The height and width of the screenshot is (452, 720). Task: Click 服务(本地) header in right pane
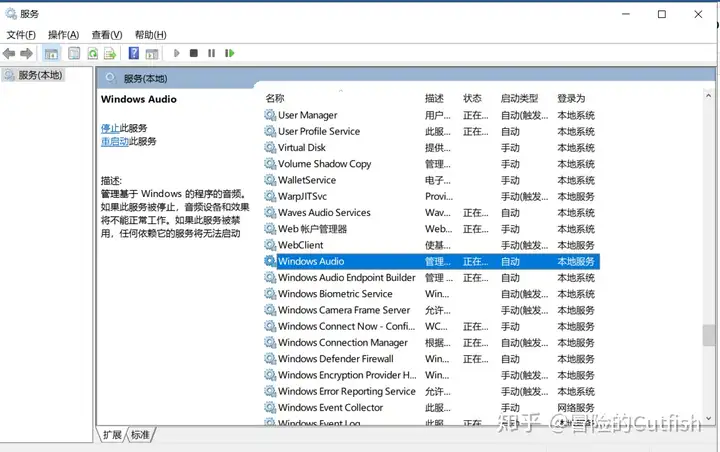tap(145, 79)
